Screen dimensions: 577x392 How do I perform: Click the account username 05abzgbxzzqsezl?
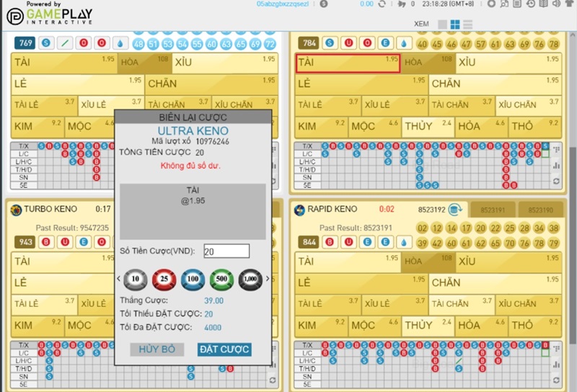point(283,4)
